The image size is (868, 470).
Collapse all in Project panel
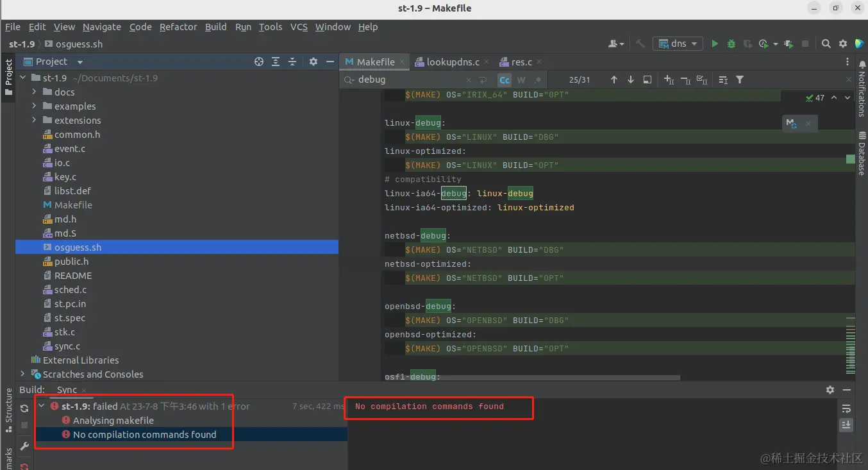coord(292,62)
